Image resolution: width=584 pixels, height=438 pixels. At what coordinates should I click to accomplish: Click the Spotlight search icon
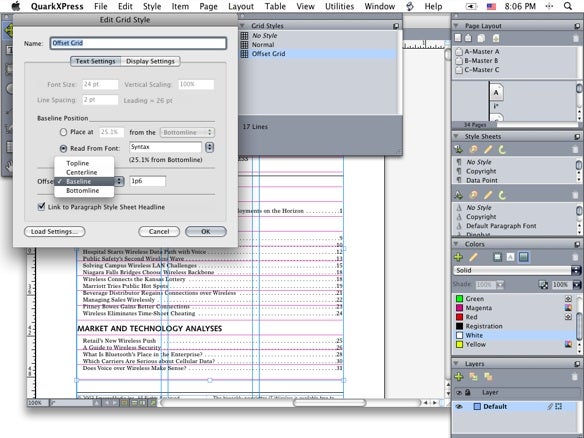point(568,6)
